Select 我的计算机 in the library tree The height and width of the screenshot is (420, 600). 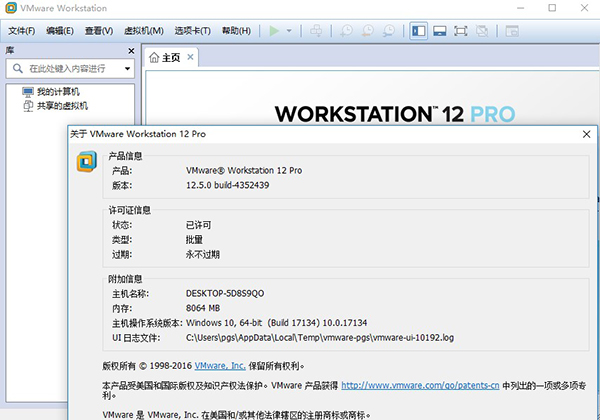(x=56, y=92)
